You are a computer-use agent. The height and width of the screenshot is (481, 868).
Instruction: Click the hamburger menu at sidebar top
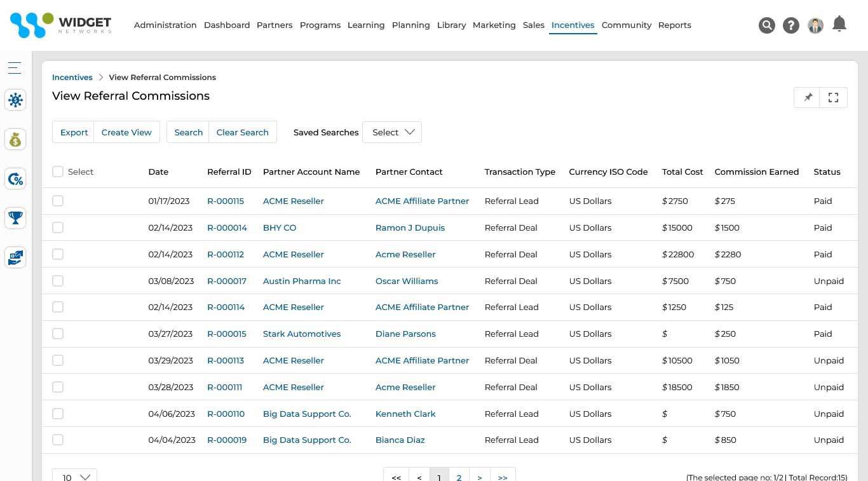click(x=14, y=67)
